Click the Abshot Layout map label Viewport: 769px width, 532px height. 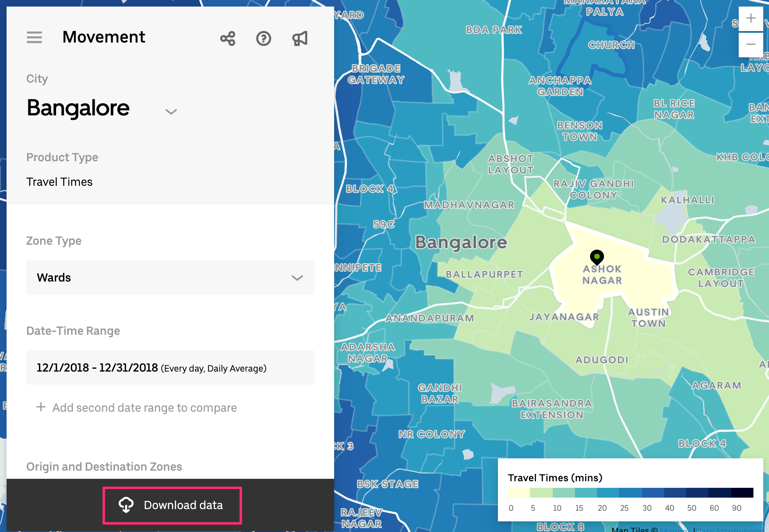(511, 164)
